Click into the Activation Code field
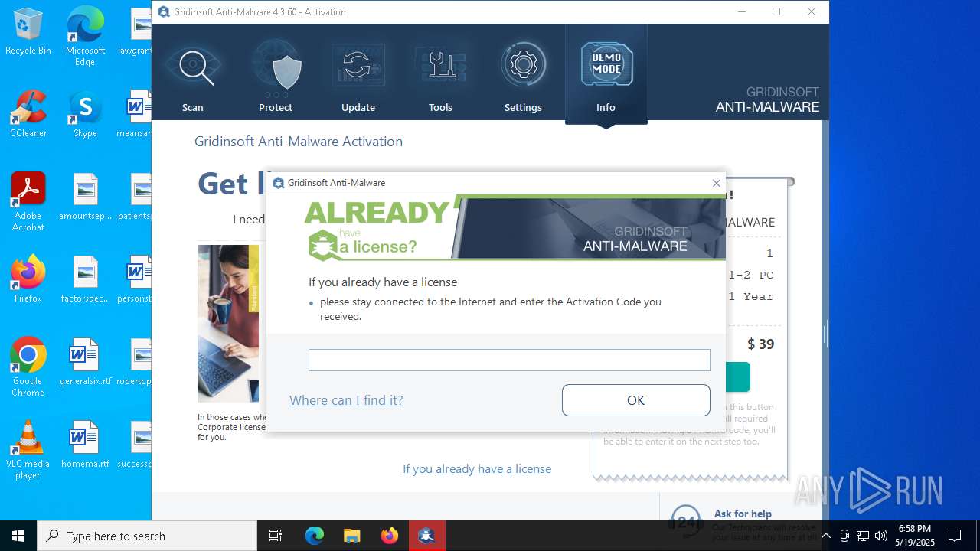980x551 pixels. point(509,360)
